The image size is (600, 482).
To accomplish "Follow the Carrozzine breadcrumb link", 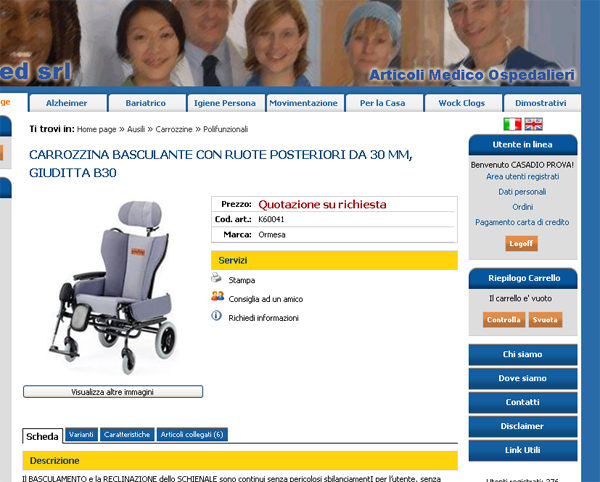I will tap(174, 129).
